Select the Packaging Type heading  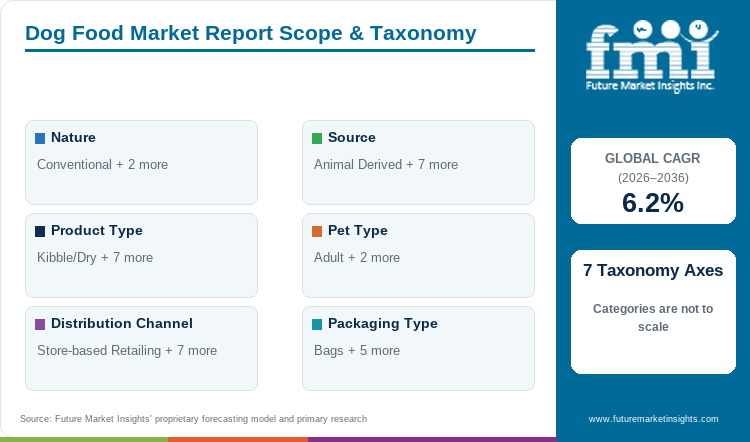(x=383, y=324)
